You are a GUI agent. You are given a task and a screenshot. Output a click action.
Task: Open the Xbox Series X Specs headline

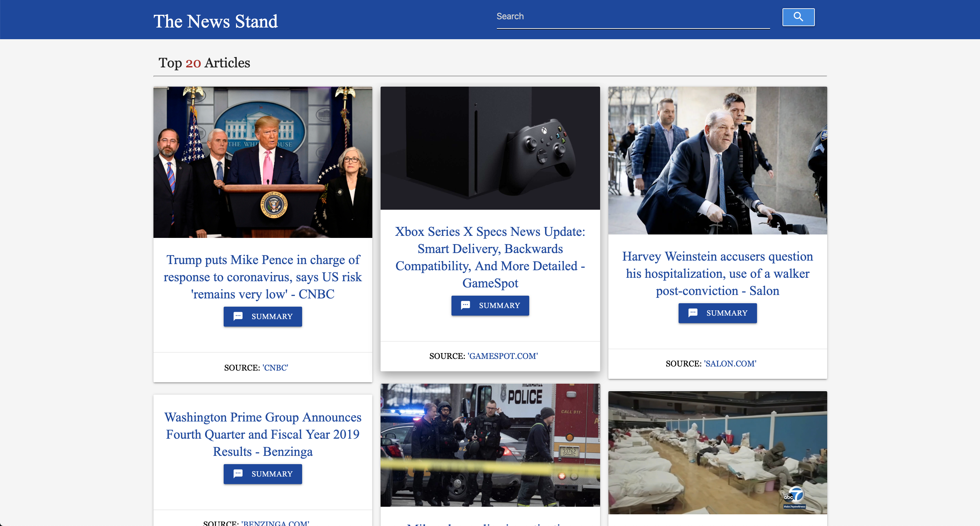point(490,257)
